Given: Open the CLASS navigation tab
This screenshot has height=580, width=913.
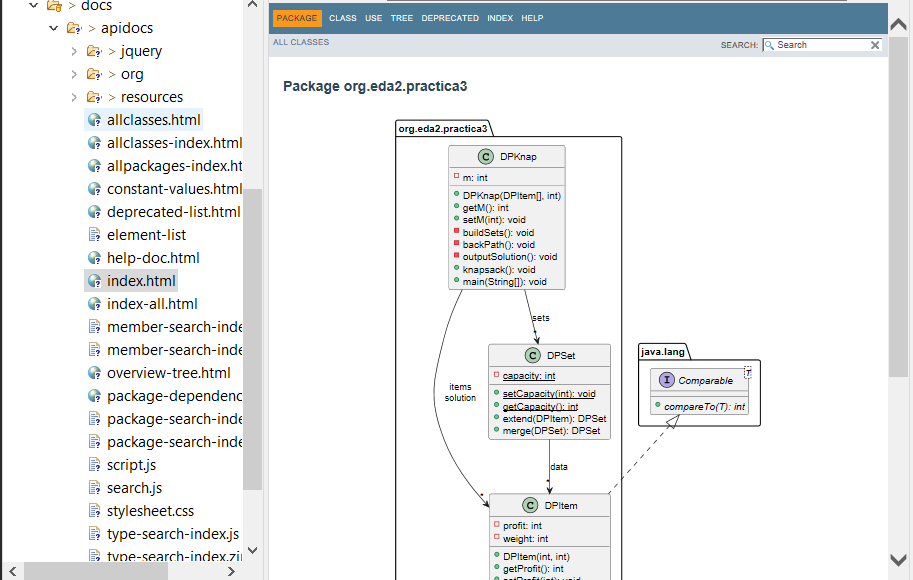Looking at the screenshot, I should 342,18.
